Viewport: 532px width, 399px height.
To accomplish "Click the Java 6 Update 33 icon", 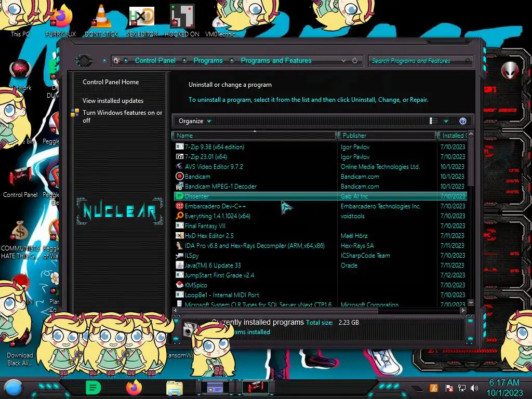I will click(179, 265).
